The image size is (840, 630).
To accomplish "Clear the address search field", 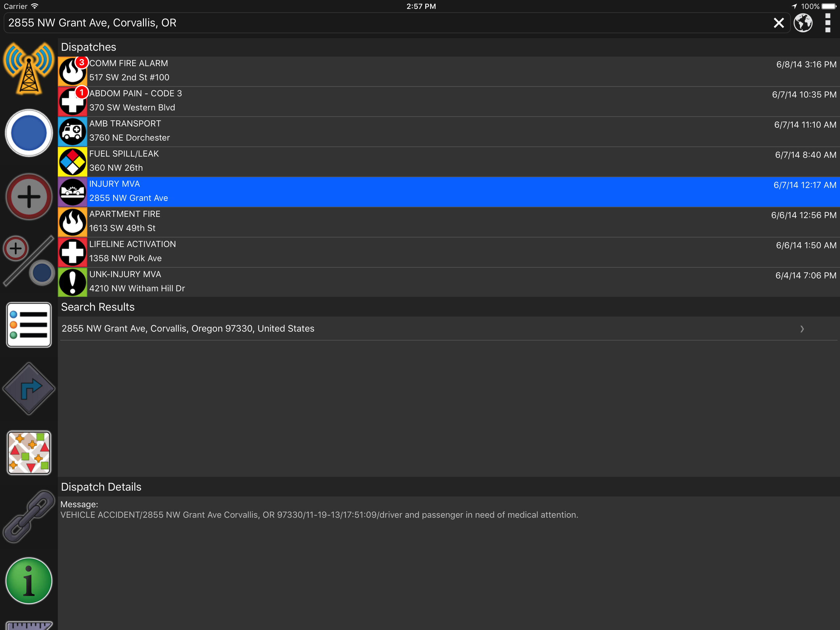I will (x=779, y=23).
